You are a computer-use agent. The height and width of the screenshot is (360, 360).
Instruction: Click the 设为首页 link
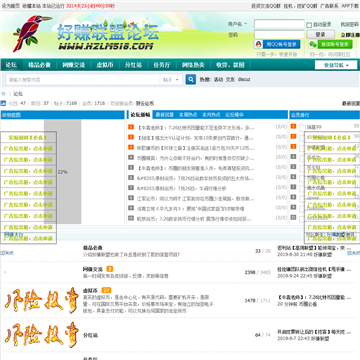tap(11, 6)
